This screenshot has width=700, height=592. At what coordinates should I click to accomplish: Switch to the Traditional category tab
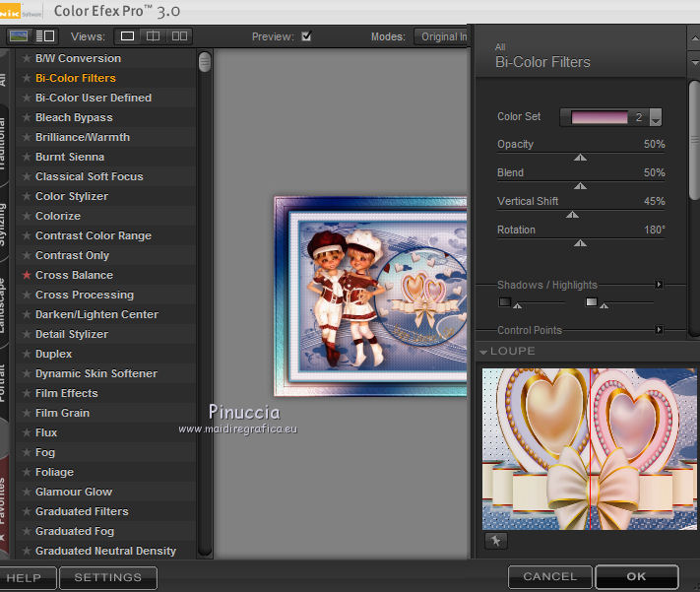coord(4,145)
